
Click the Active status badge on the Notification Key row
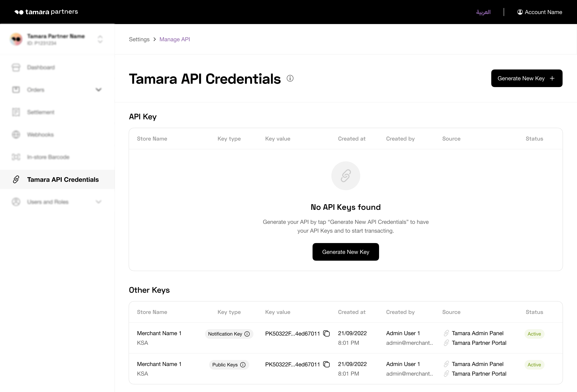tap(534, 334)
